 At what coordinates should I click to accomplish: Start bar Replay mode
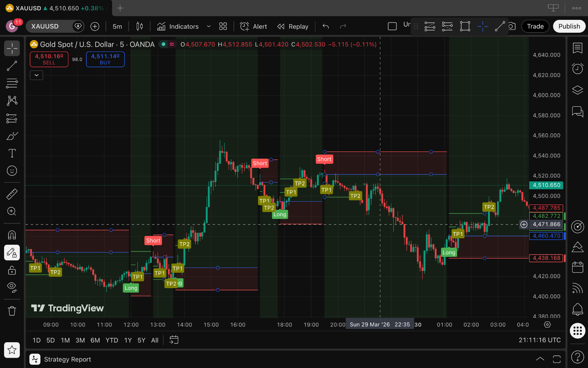pos(293,26)
